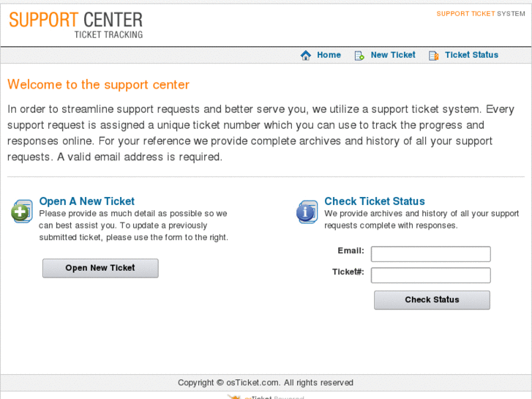The image size is (532, 399).
Task: Click the Check Ticket Status heading
Action: [375, 201]
